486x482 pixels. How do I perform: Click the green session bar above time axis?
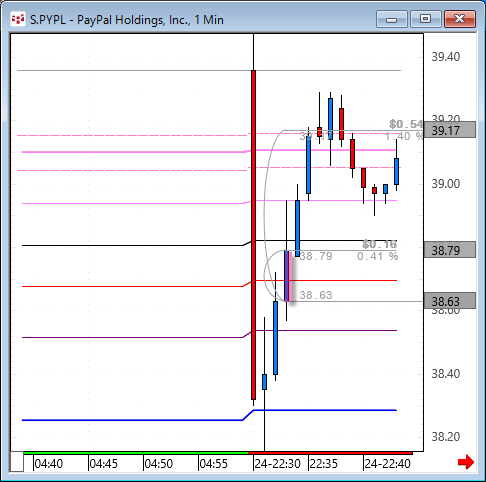tap(136, 453)
